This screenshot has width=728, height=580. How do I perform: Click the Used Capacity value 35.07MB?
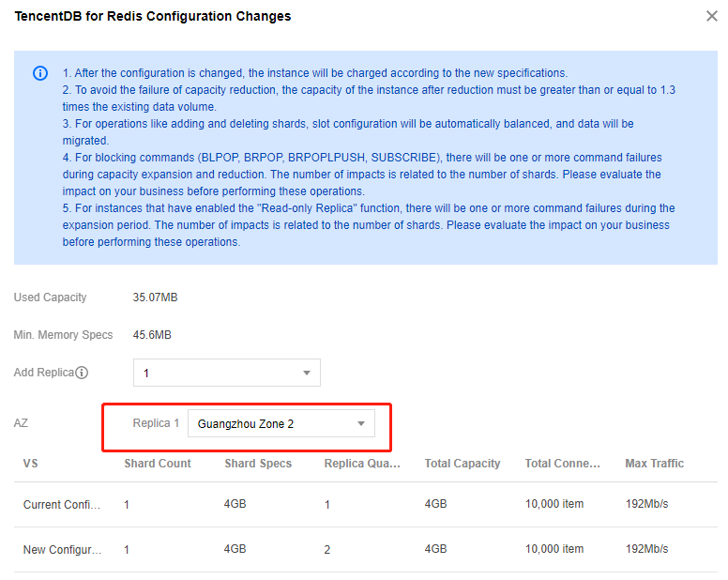coord(155,298)
